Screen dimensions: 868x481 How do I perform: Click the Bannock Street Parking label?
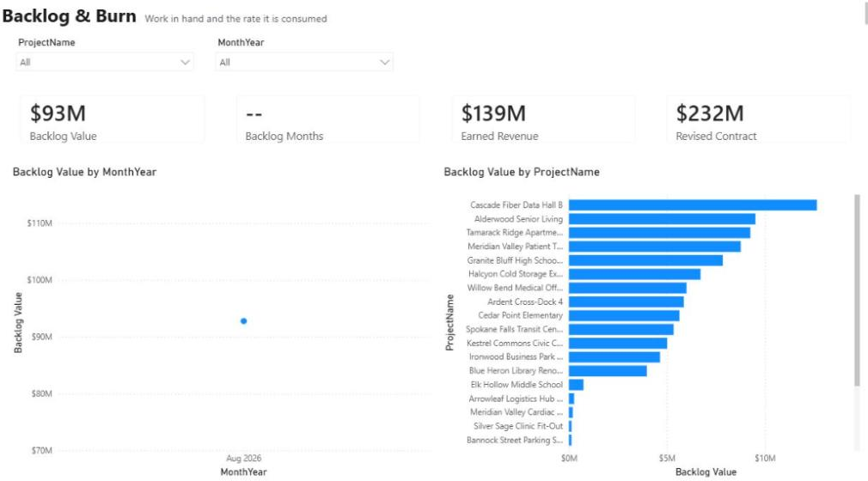coord(515,440)
